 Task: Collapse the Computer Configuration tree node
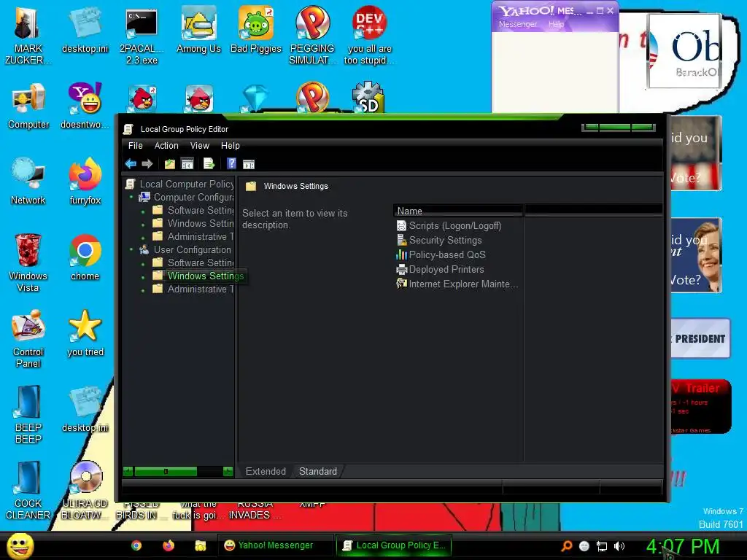point(131,197)
